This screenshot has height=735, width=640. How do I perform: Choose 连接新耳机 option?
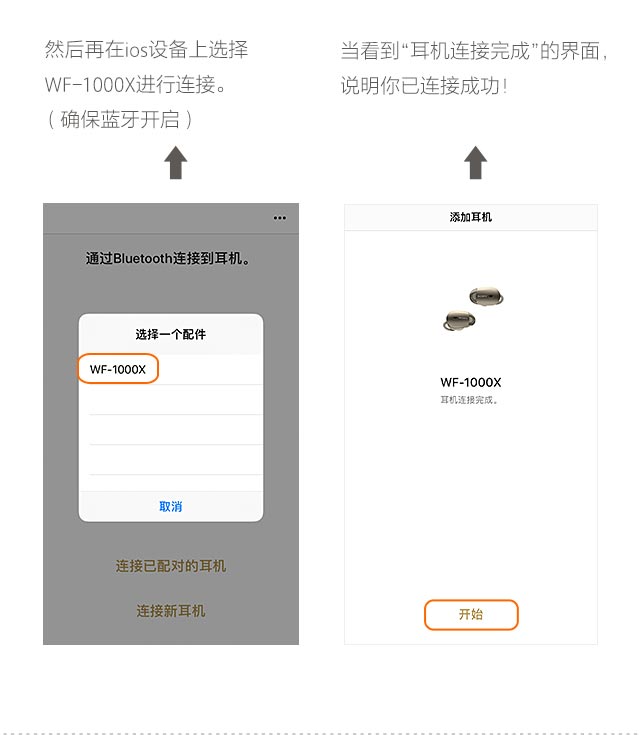(171, 611)
